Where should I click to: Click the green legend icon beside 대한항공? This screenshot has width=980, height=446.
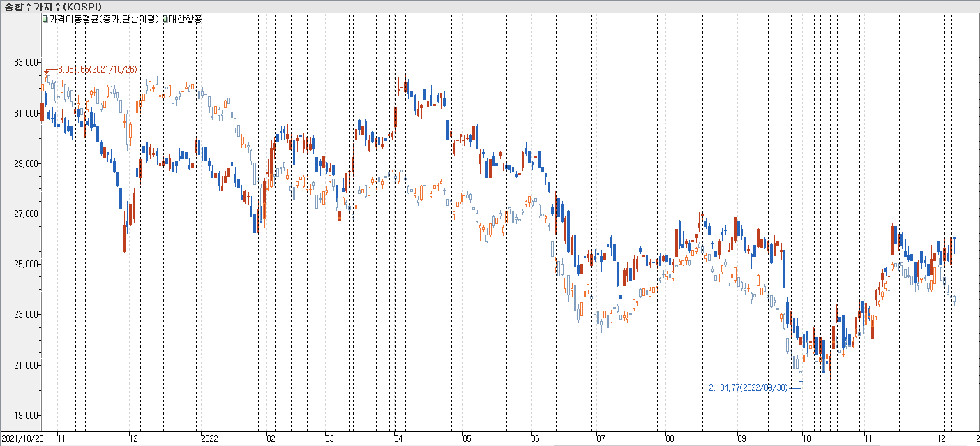click(165, 18)
